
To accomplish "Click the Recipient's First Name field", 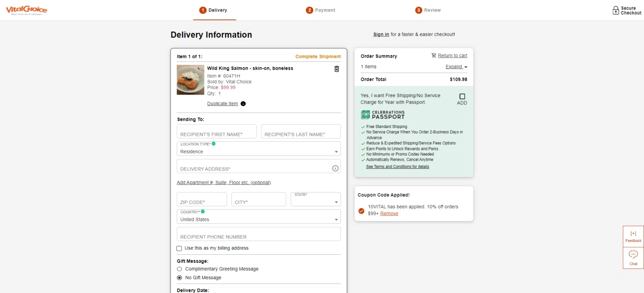I will point(217,131).
